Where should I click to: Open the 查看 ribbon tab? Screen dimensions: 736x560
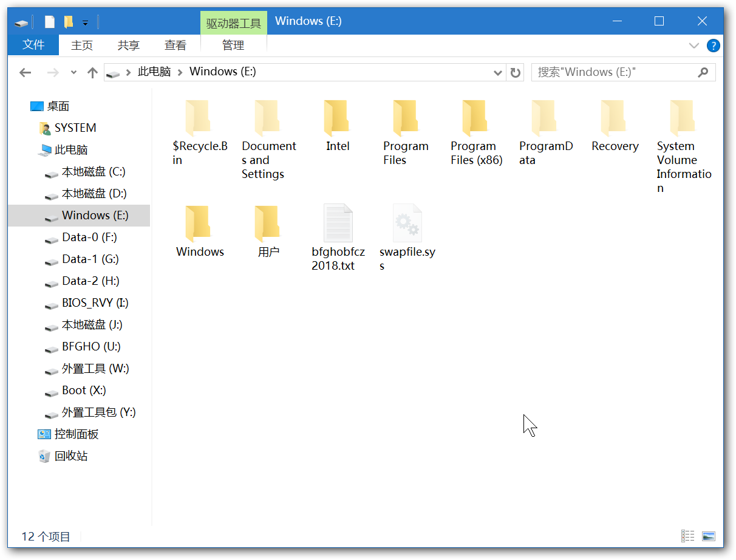click(175, 46)
